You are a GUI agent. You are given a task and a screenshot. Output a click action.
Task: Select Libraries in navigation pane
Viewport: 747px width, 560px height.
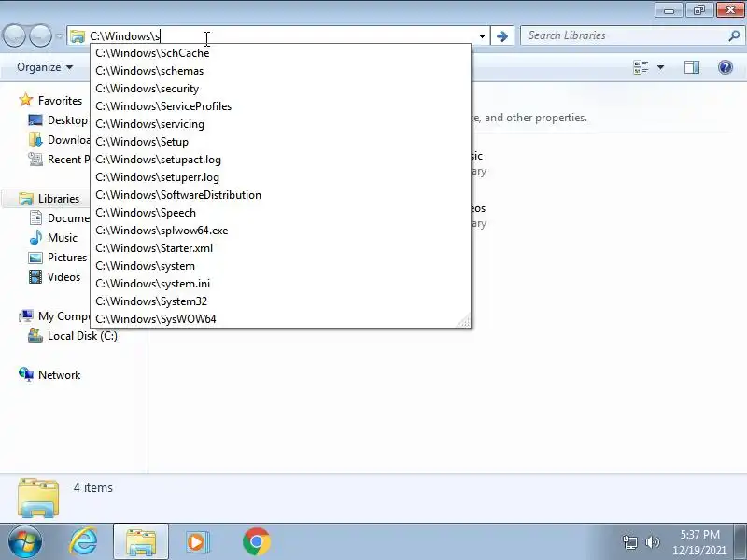coord(59,199)
